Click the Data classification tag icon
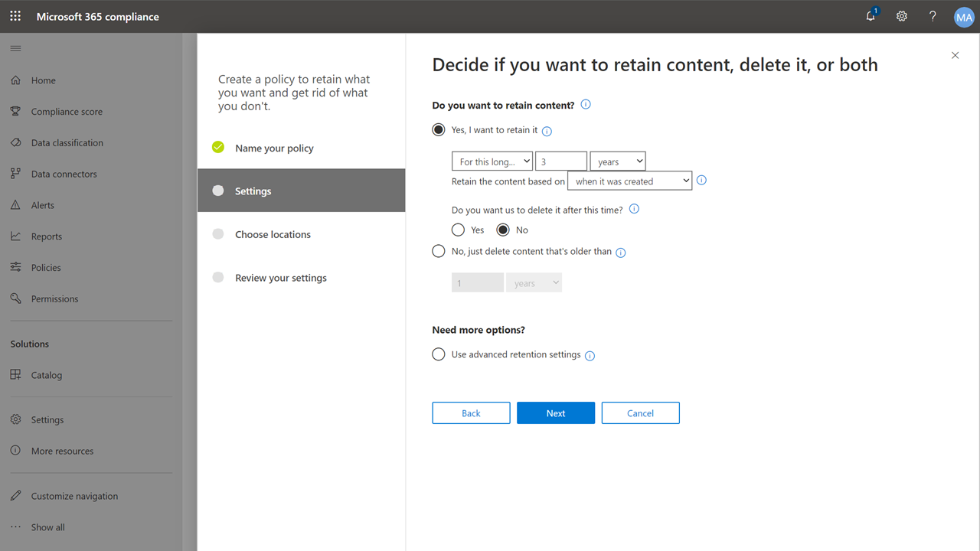 [15, 143]
